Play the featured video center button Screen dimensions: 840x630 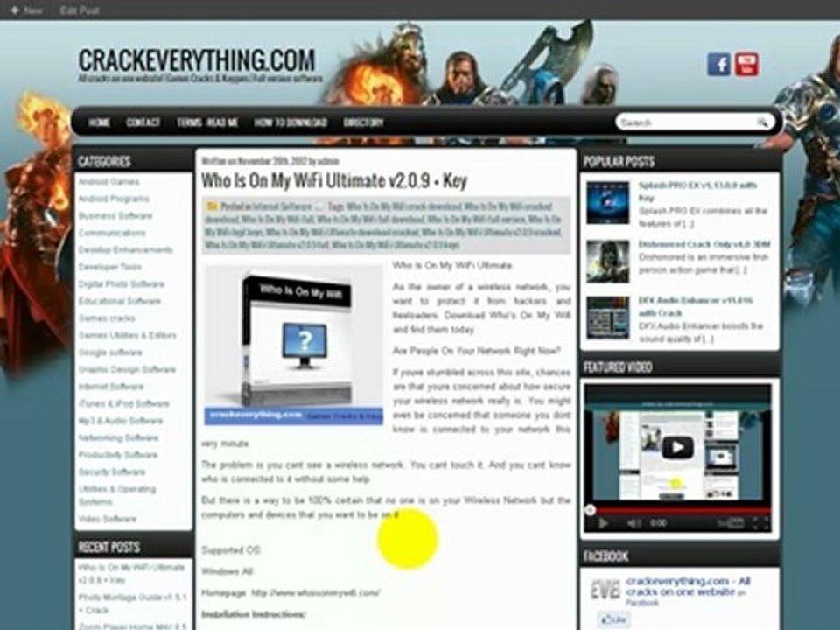677,447
